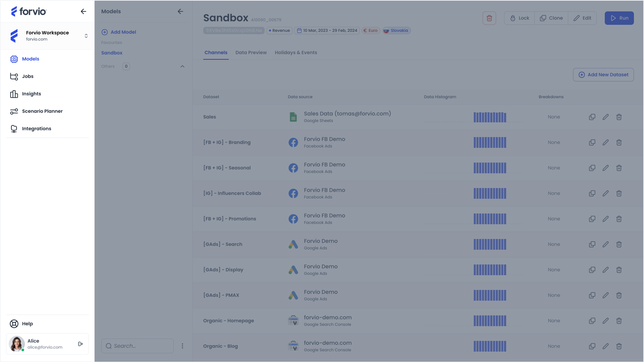Click the Search Console icon in Organic - Homepage row
This screenshot has height=362, width=644.
click(293, 321)
